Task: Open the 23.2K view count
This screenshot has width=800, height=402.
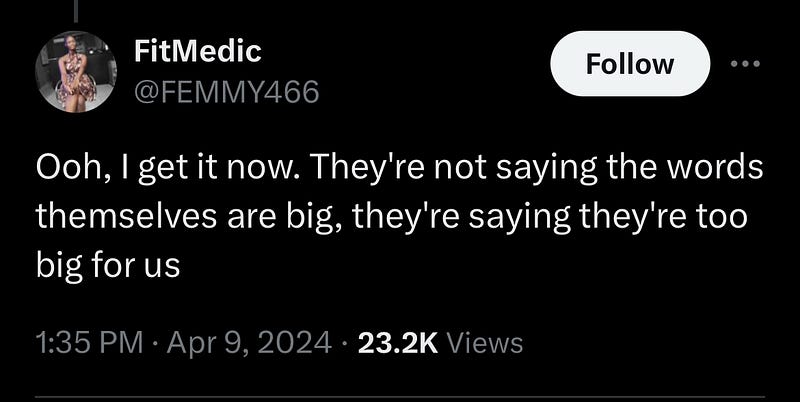Action: pos(398,343)
